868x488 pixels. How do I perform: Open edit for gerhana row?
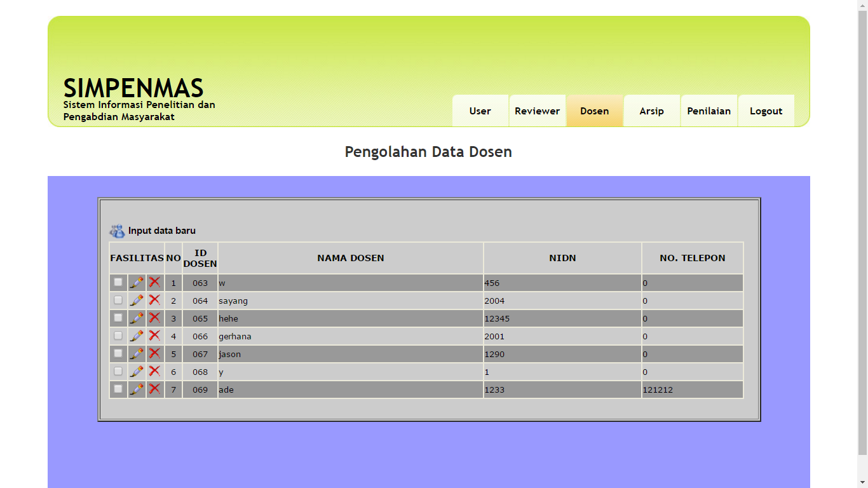137,335
